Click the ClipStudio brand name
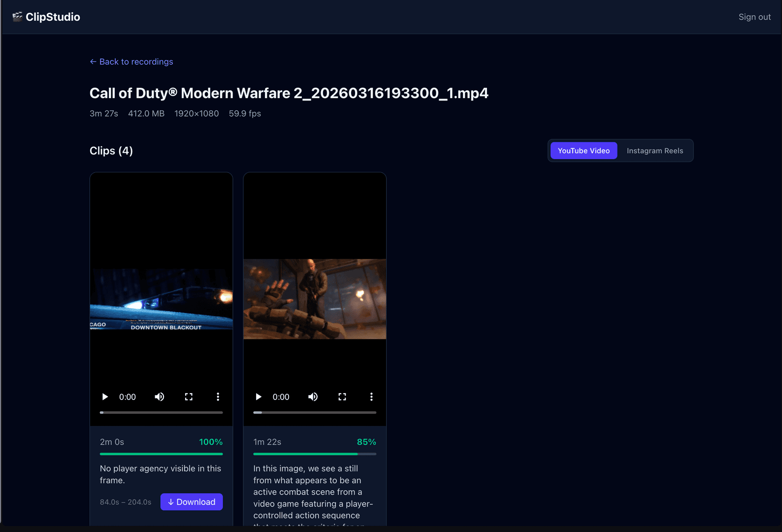 click(53, 17)
